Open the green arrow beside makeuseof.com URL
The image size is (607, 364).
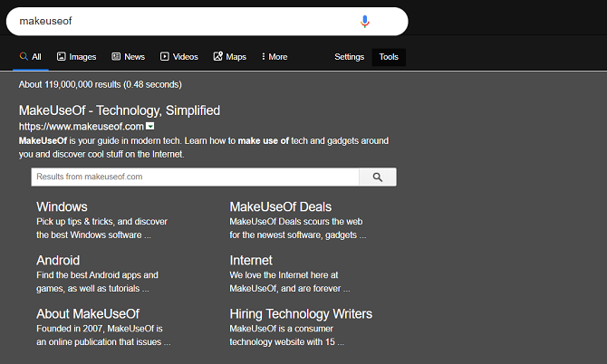point(149,126)
